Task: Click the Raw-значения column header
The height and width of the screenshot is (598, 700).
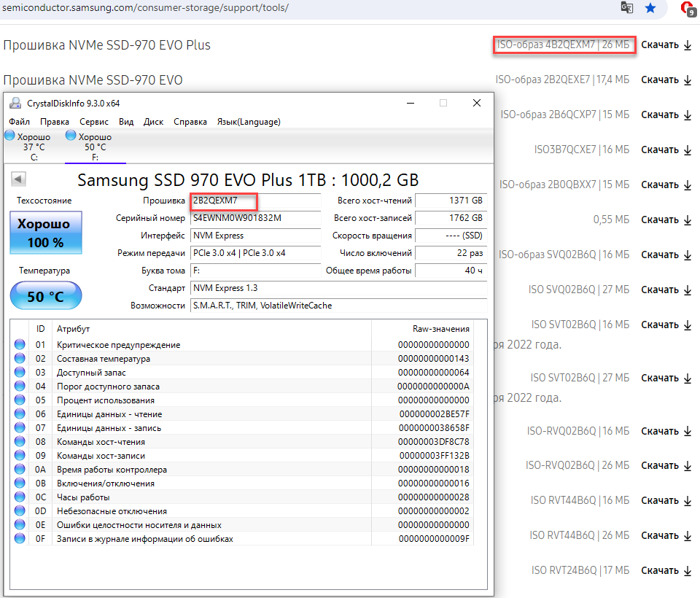Action: click(x=440, y=329)
